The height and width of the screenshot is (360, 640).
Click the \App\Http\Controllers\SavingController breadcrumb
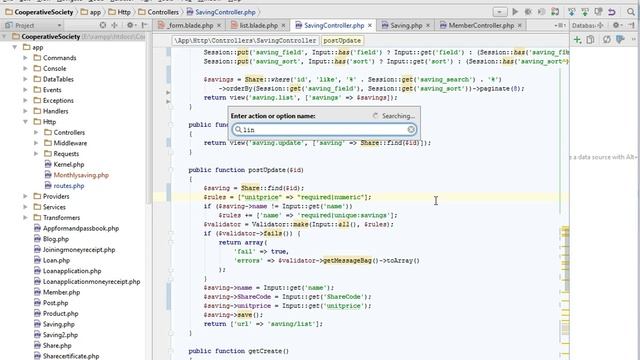point(244,40)
